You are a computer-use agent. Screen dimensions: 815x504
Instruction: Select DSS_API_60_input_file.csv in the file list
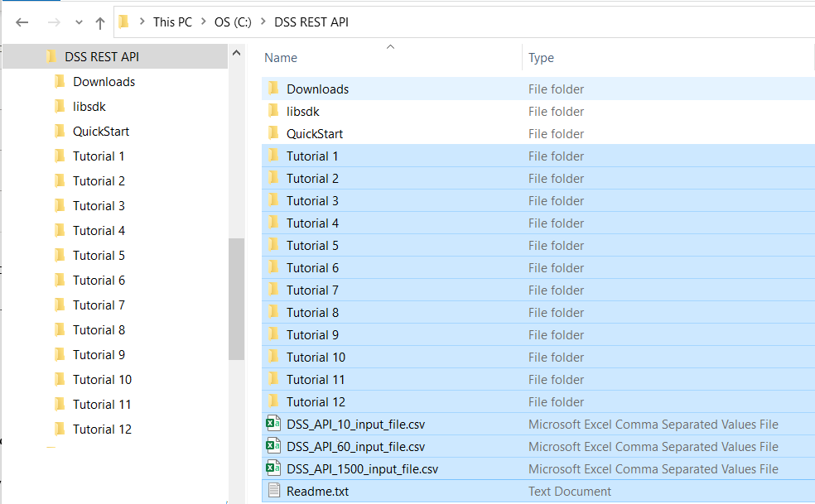coord(355,447)
